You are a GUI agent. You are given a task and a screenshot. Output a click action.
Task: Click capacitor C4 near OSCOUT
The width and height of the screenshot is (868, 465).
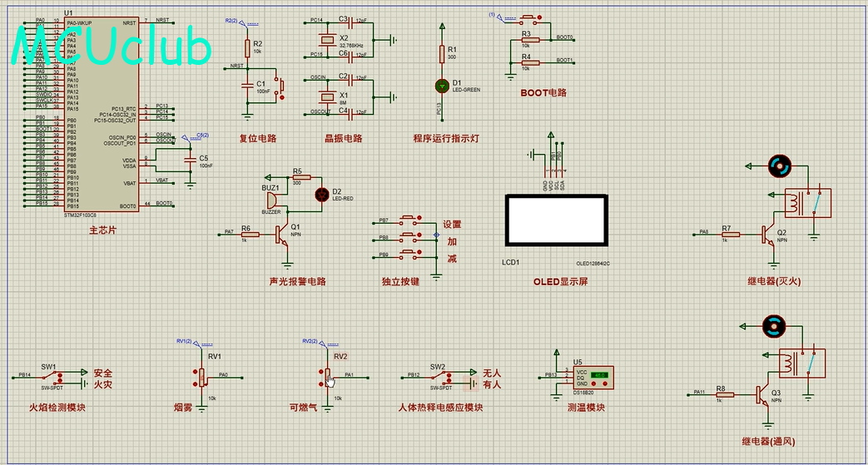click(351, 113)
